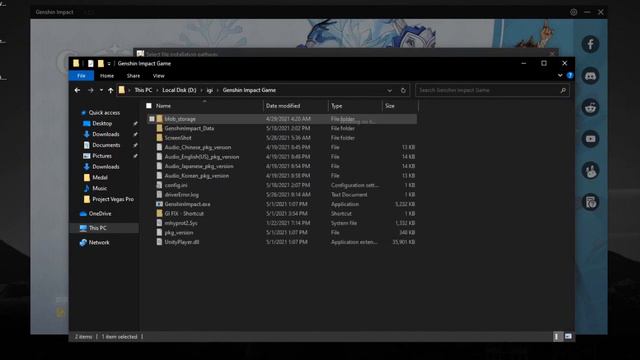Select the UnityPlayer.dll file
Image resolution: width=640 pixels, height=360 pixels.
(182, 242)
